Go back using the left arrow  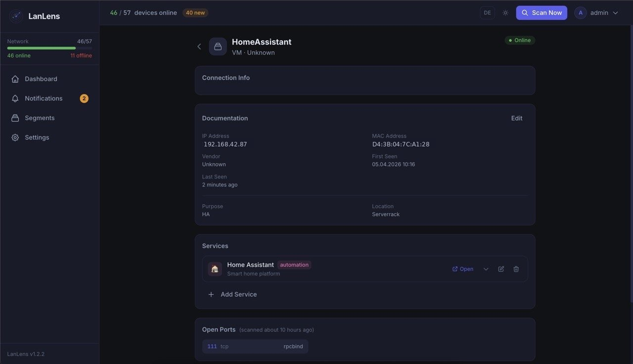(199, 46)
